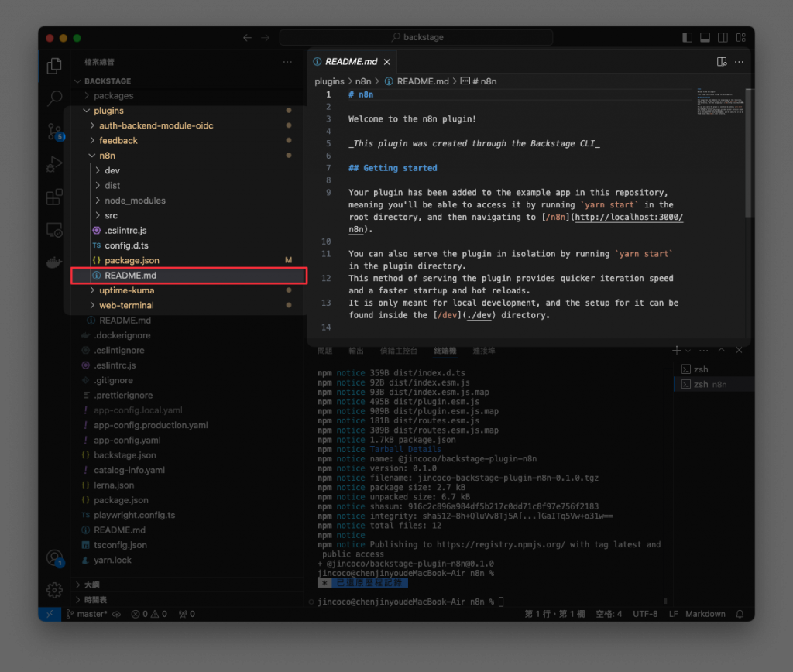This screenshot has width=793, height=672.
Task: Click the Markdown language mode in status bar
Action: point(705,614)
